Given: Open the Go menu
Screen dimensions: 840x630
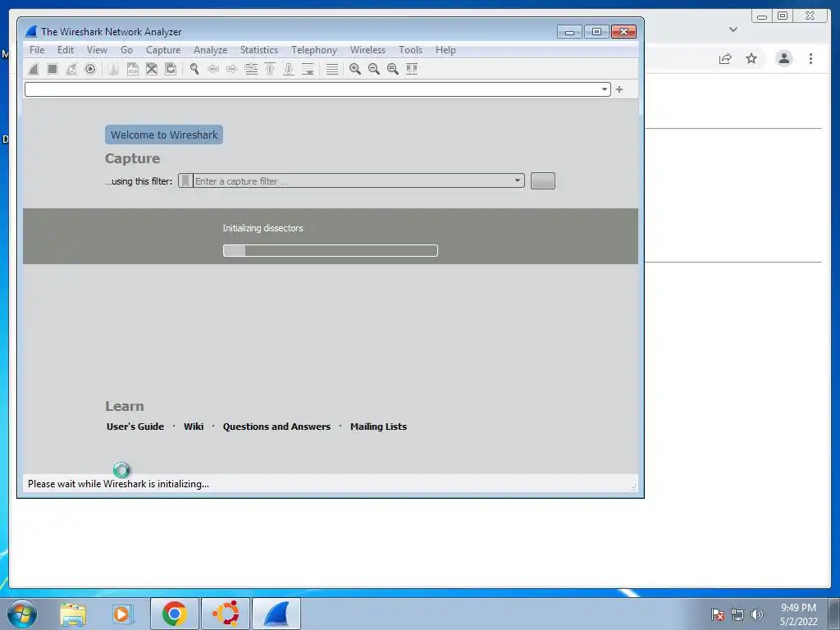Looking at the screenshot, I should point(126,50).
